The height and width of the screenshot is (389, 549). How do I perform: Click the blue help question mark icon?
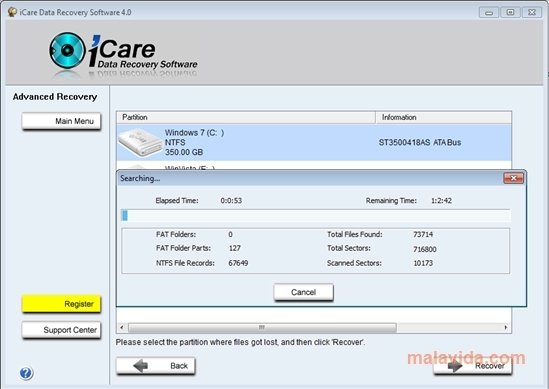pyautogui.click(x=26, y=373)
